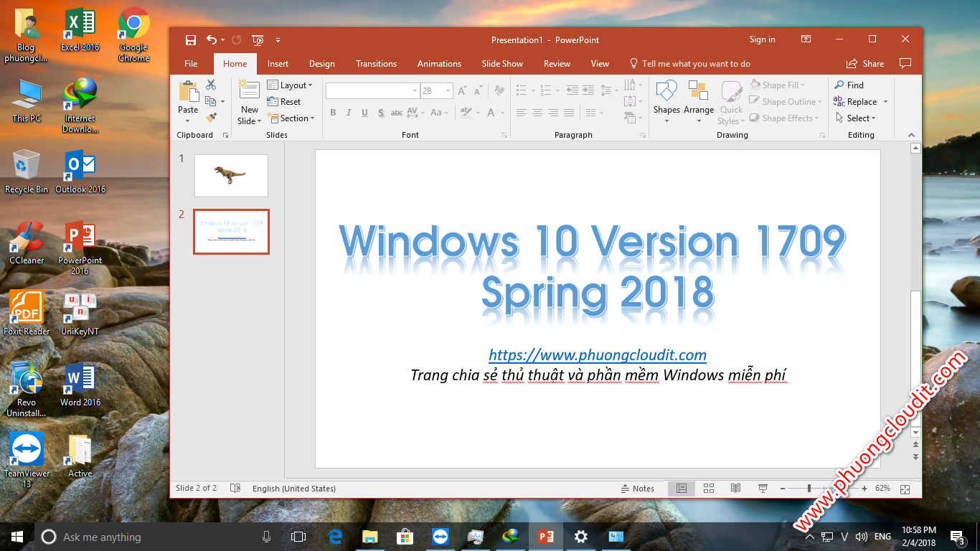Screen dimensions: 980x551
Task: Switch to Reading View in status bar
Action: point(735,489)
